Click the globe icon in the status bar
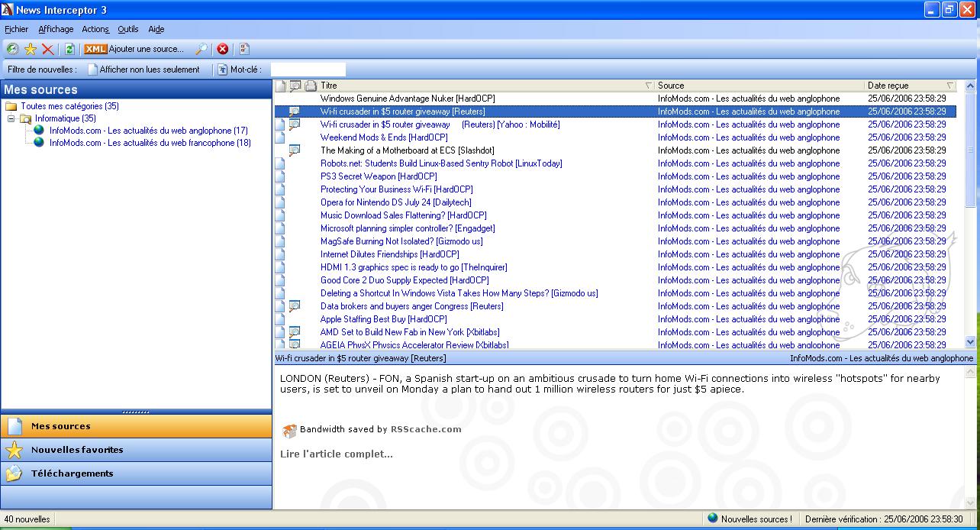Screen dimensions: 980x530 pyautogui.click(x=713, y=519)
